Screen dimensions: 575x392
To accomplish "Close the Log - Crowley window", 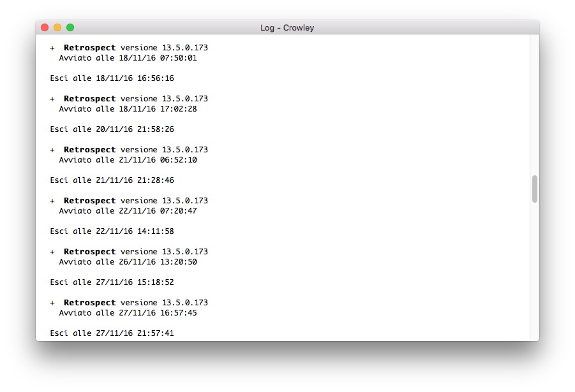I will click(45, 27).
